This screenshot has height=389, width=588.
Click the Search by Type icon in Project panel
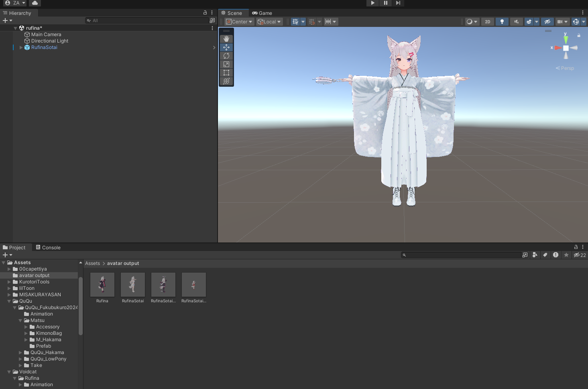[535, 255]
